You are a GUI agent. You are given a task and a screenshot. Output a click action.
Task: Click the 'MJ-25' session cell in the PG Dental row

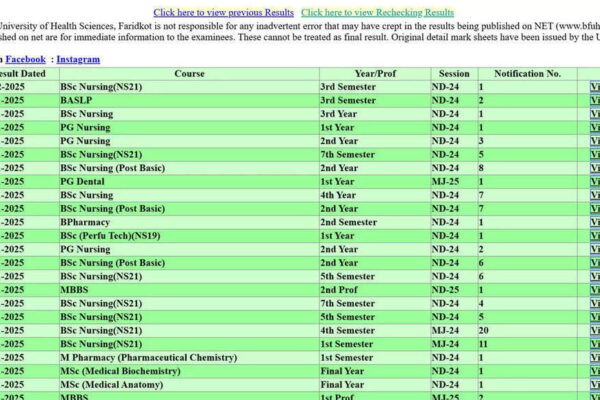point(454,181)
